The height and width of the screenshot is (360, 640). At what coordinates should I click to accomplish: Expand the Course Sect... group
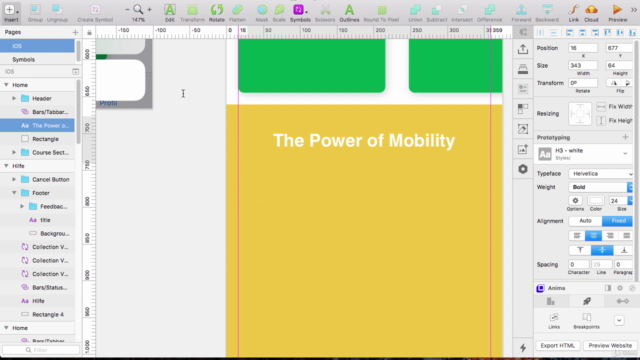(x=14, y=152)
